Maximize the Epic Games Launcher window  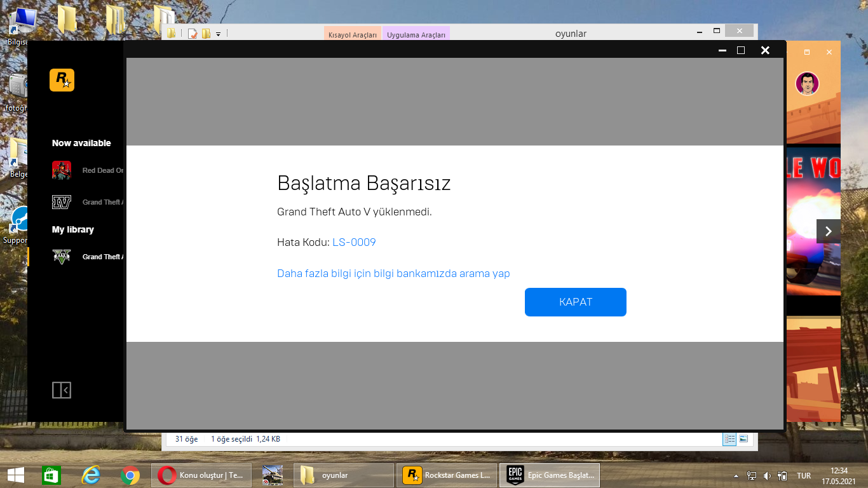pos(741,50)
